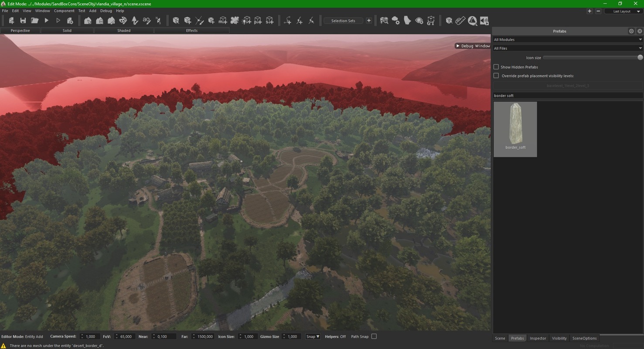Click the scene file settings gear icon
644x349 pixels.
pyautogui.click(x=70, y=21)
